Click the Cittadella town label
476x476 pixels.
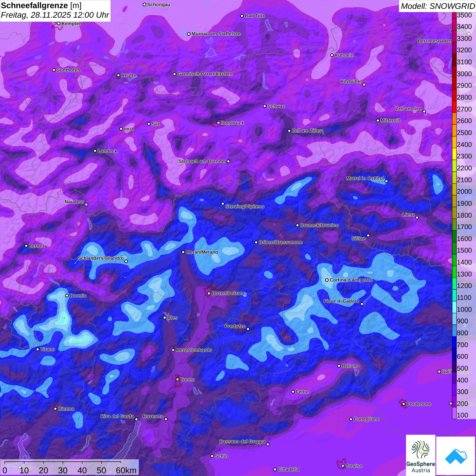pyautogui.click(x=288, y=469)
